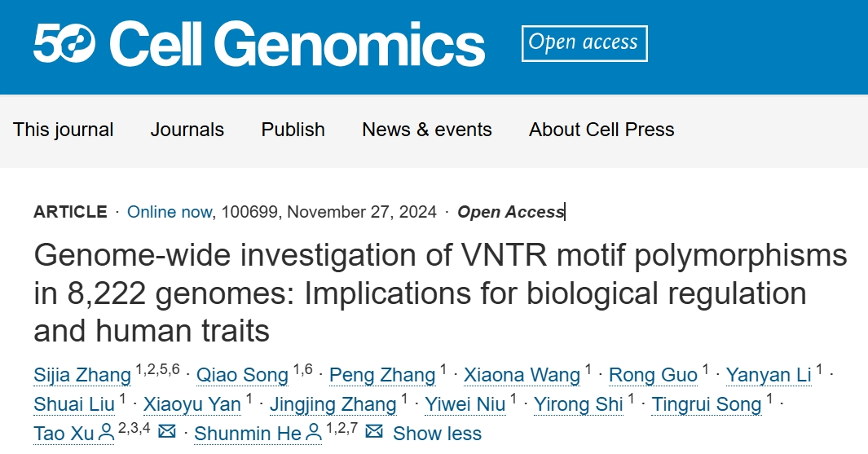Open the This journal menu

coord(63,130)
